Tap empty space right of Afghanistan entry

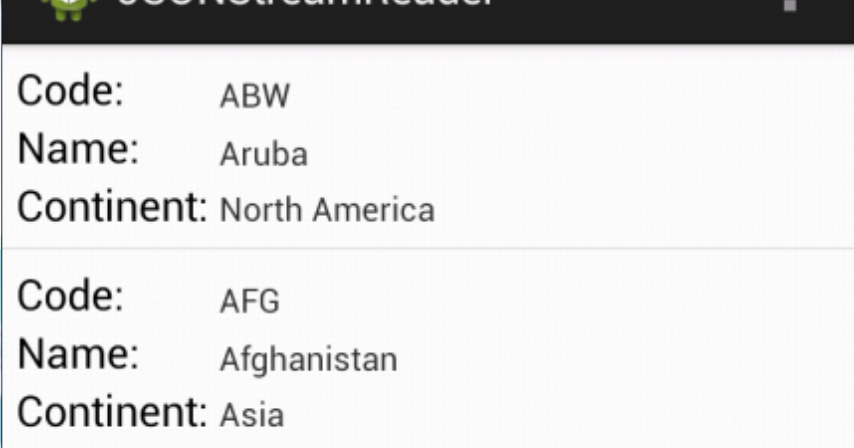click(x=626, y=360)
